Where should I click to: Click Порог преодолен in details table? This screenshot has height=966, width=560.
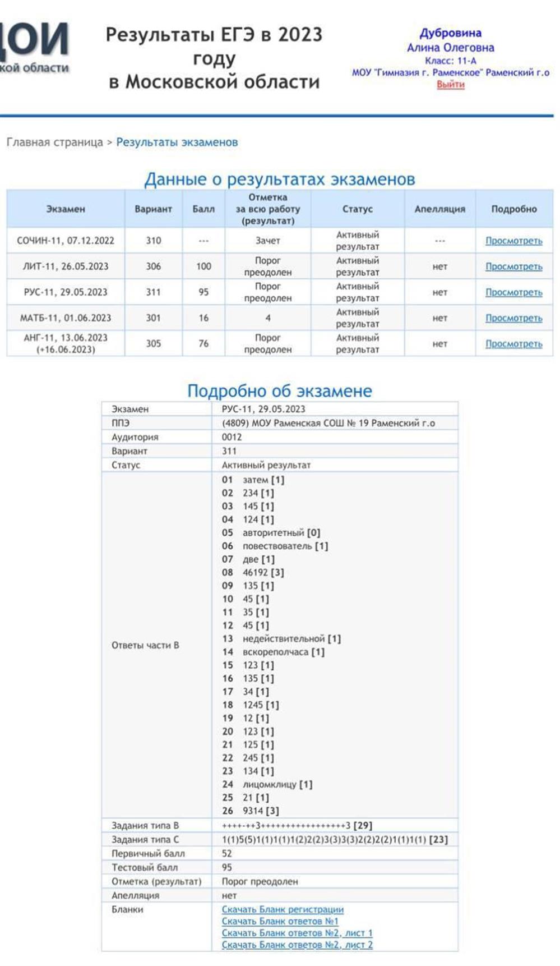260,881
